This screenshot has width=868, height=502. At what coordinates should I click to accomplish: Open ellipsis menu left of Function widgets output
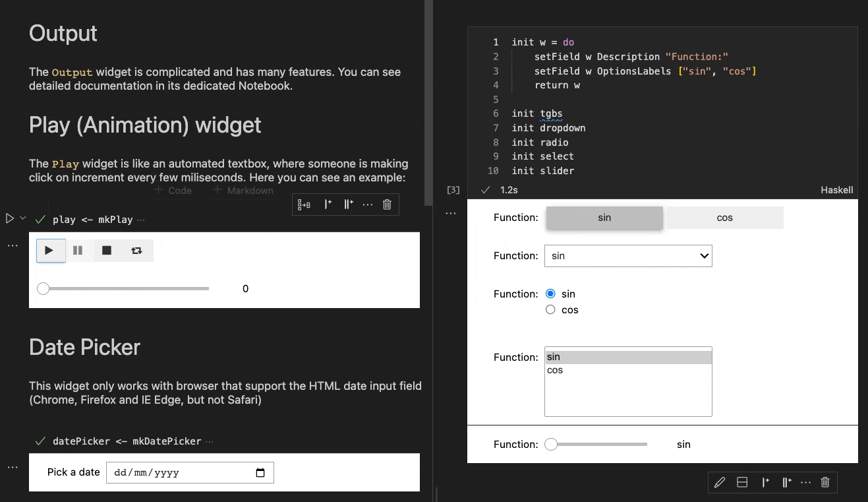(451, 214)
